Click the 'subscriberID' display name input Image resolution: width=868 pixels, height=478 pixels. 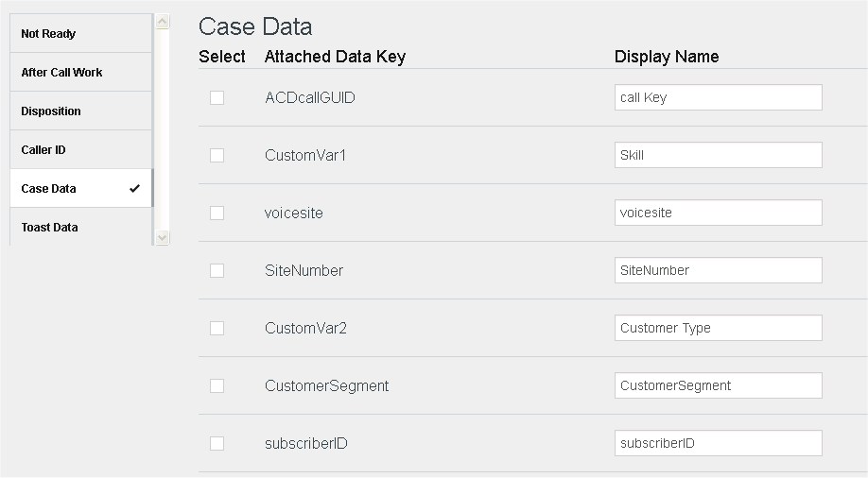pos(718,443)
